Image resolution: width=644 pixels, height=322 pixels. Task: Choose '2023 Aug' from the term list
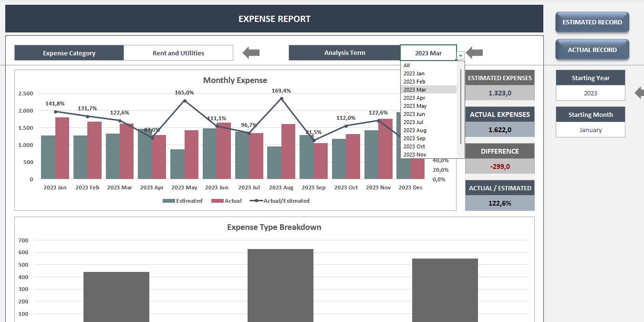coord(429,130)
